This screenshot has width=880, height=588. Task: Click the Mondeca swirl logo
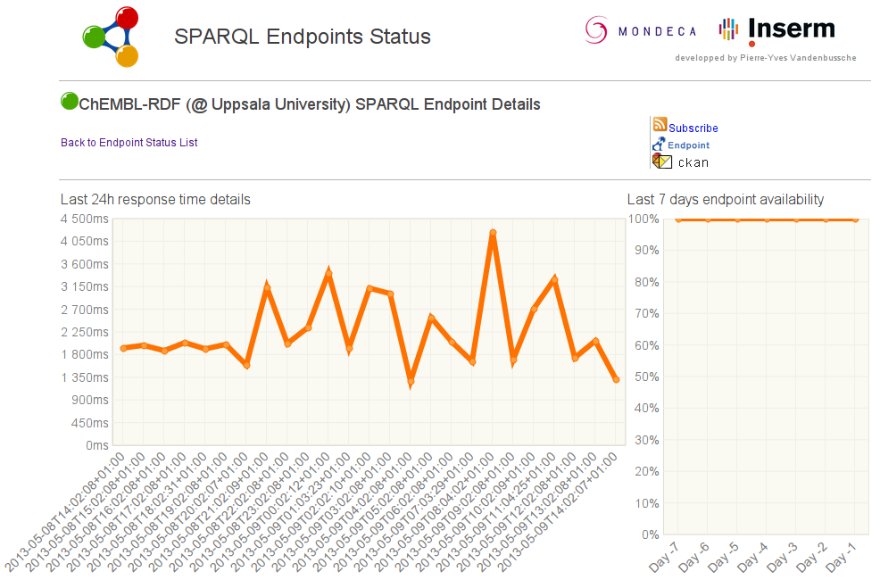[596, 29]
